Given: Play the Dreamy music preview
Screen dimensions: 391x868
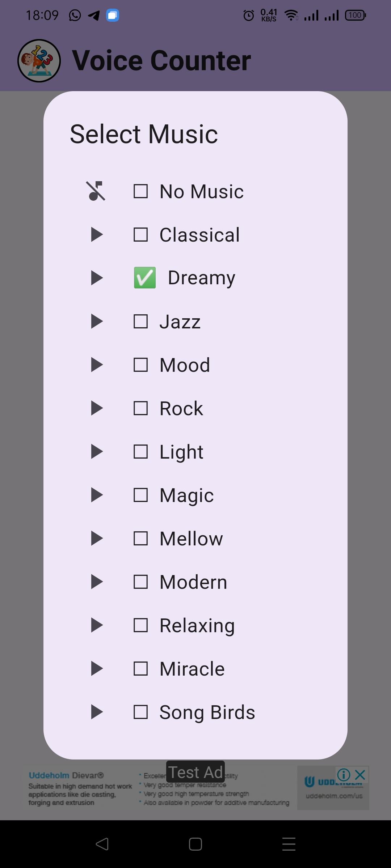Looking at the screenshot, I should pyautogui.click(x=97, y=278).
